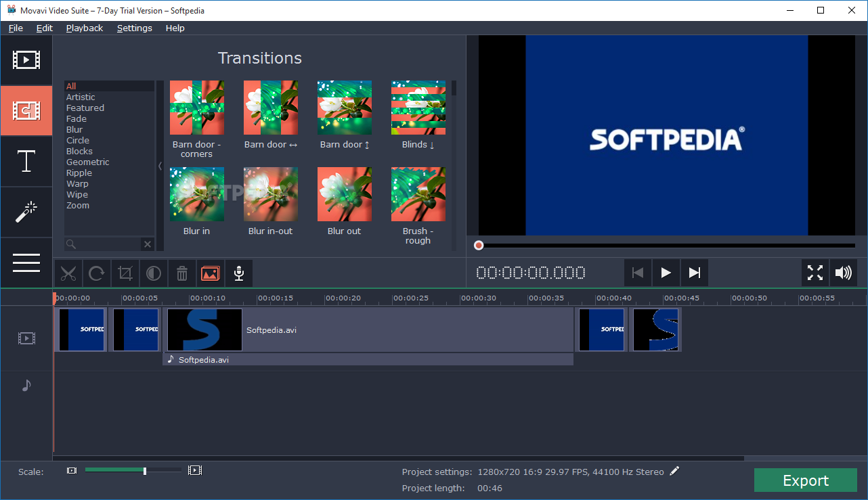The width and height of the screenshot is (868, 500).
Task: Click the preview seek bar handle
Action: (479, 246)
